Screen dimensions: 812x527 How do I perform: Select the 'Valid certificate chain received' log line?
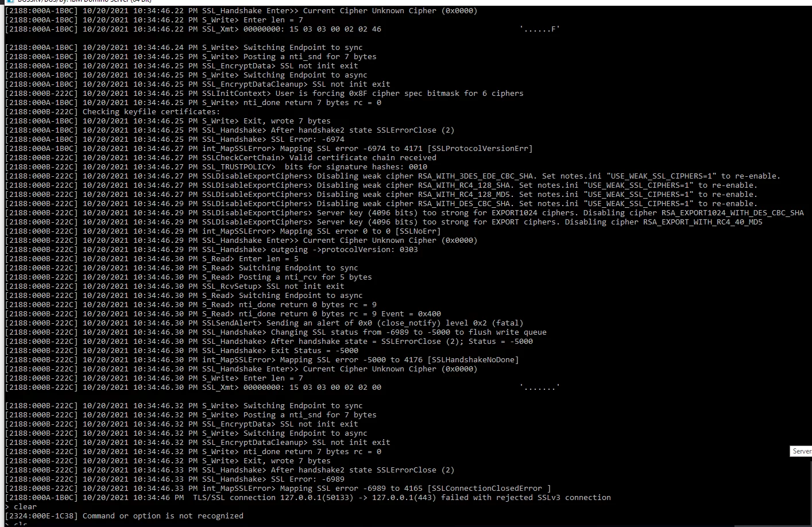pos(362,158)
